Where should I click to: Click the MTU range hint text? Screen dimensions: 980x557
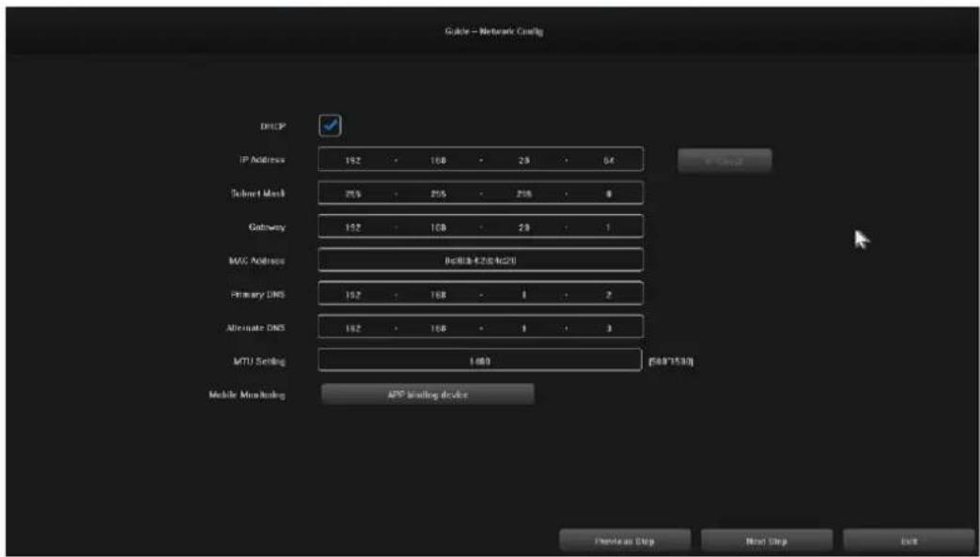(671, 362)
